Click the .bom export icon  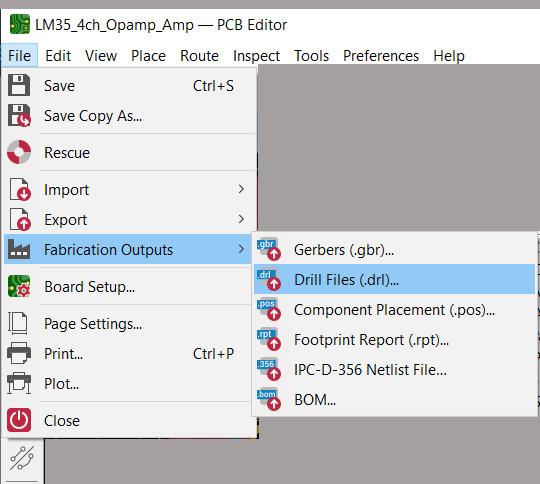[269, 399]
